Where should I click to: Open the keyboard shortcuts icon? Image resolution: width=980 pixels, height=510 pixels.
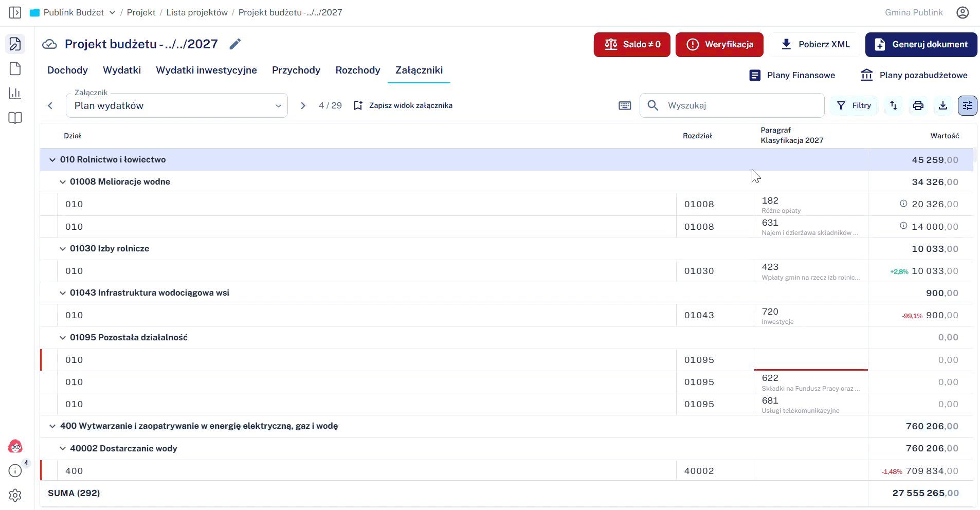click(x=625, y=105)
